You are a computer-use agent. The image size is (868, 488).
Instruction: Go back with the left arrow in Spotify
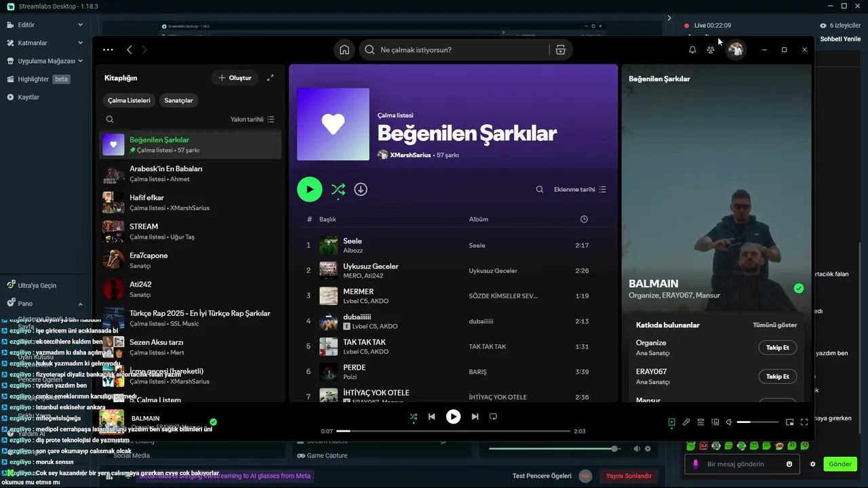130,49
